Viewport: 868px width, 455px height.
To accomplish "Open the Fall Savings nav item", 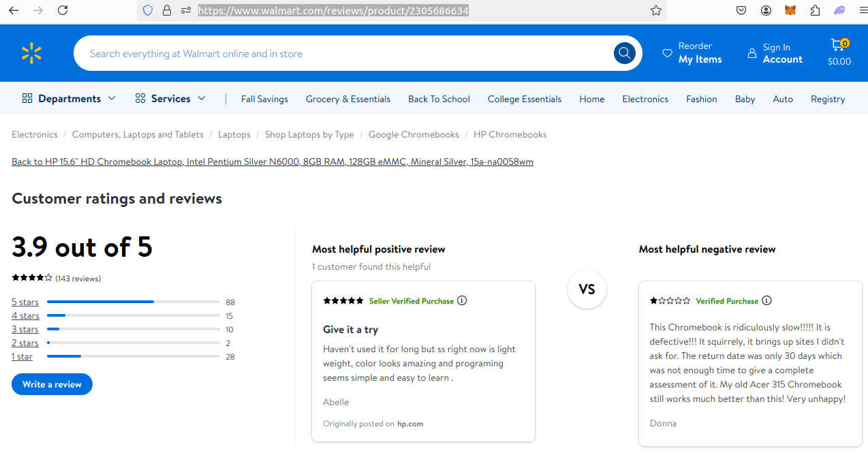I will tap(264, 99).
